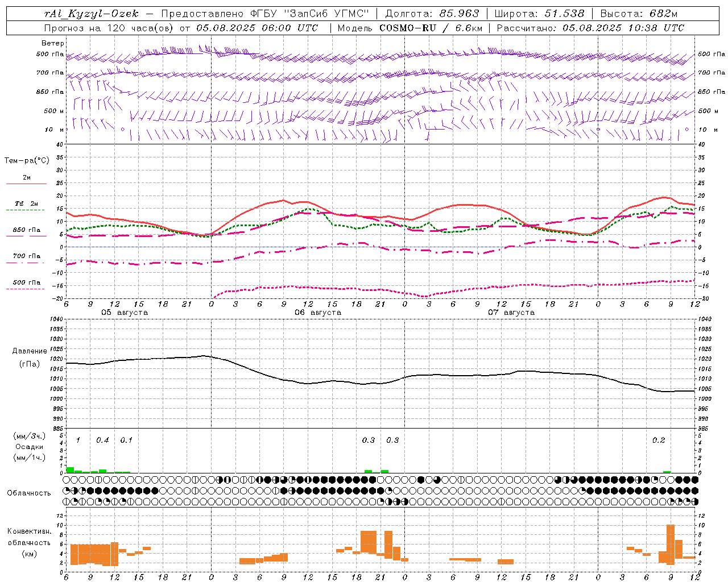Click 'Прогноз на 120 часа(ов)' forecast text
This screenshot has height=582, width=728.
(110, 28)
